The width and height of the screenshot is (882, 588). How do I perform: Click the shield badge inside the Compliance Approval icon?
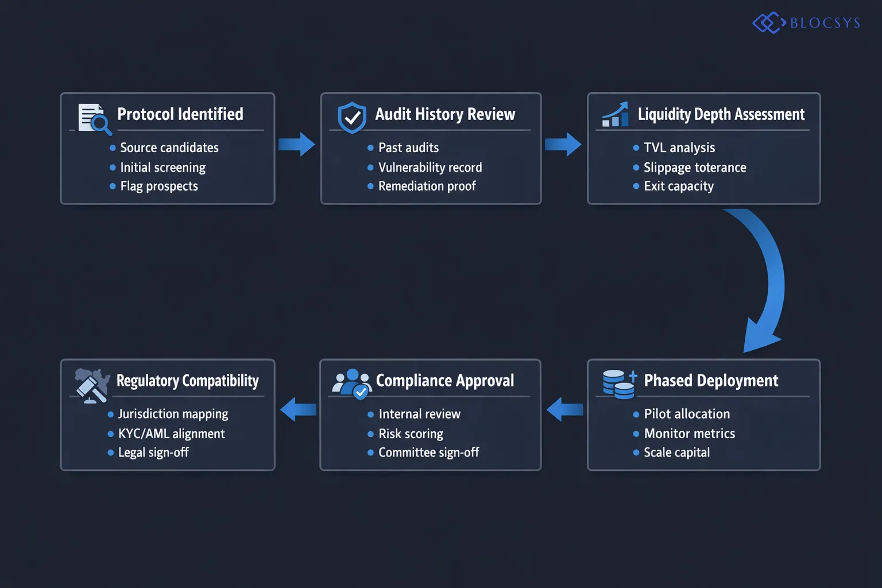[361, 393]
